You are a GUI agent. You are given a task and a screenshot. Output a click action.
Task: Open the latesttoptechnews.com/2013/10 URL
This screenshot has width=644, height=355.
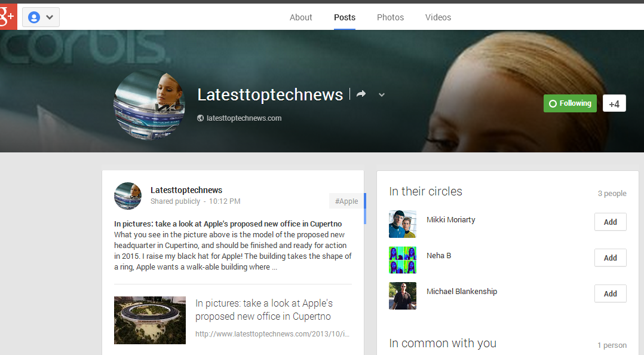[x=272, y=333]
